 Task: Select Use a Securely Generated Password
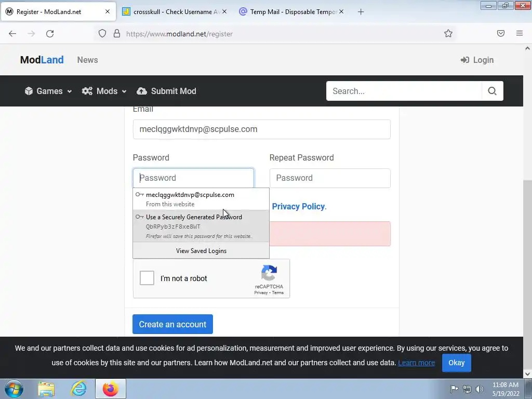coord(201,226)
